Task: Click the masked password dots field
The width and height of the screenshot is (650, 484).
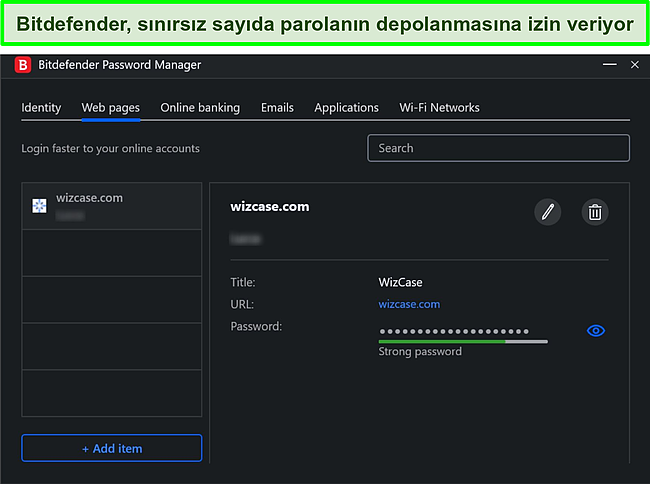Action: click(454, 331)
